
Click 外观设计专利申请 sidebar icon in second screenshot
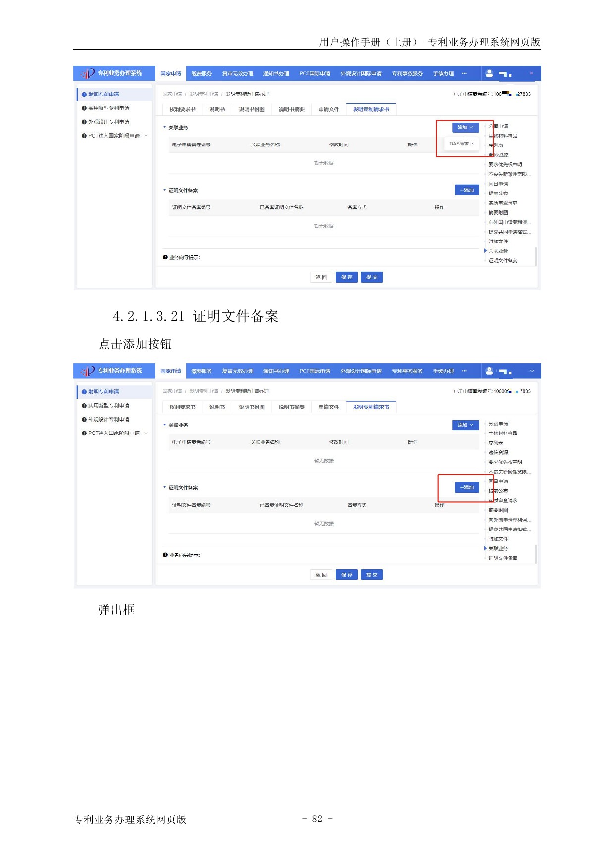[x=84, y=420]
